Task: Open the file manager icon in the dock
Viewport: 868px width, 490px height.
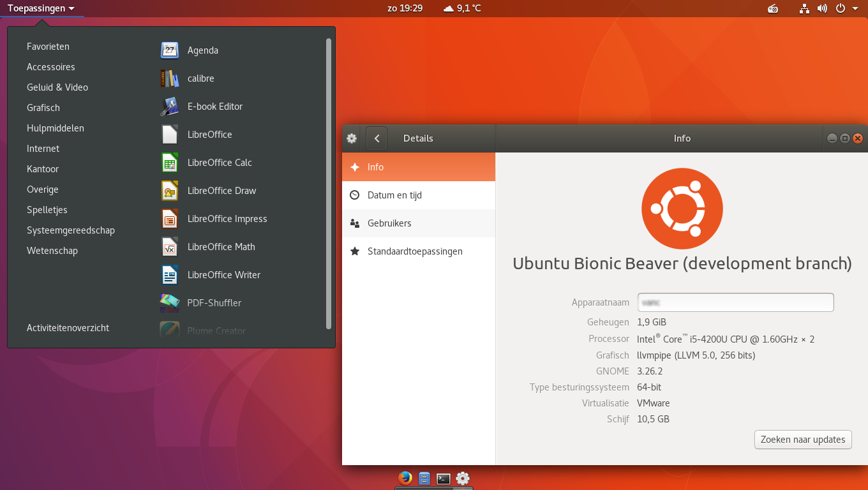Action: [x=424, y=478]
